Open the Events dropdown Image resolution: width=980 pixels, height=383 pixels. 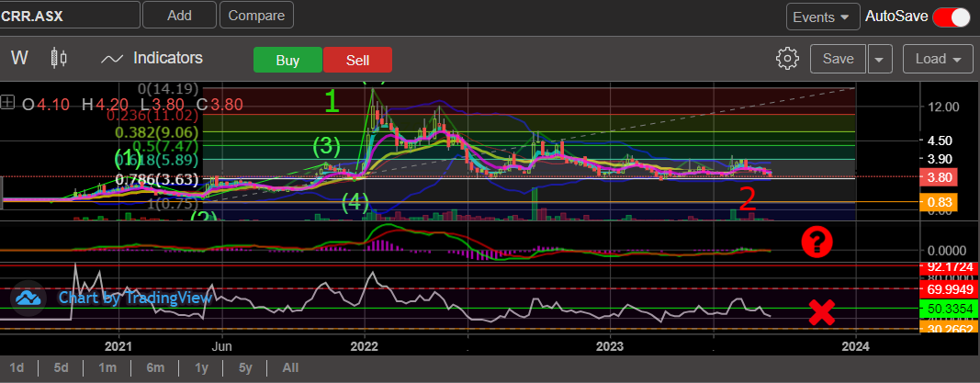[x=821, y=17]
